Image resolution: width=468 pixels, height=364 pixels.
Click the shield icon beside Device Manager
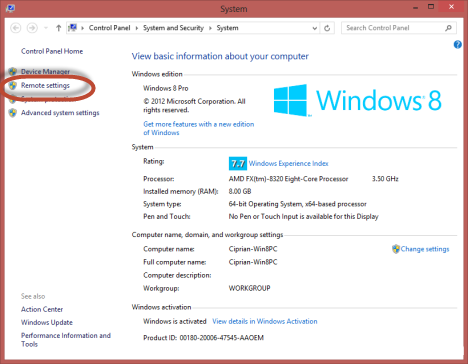[x=13, y=72]
